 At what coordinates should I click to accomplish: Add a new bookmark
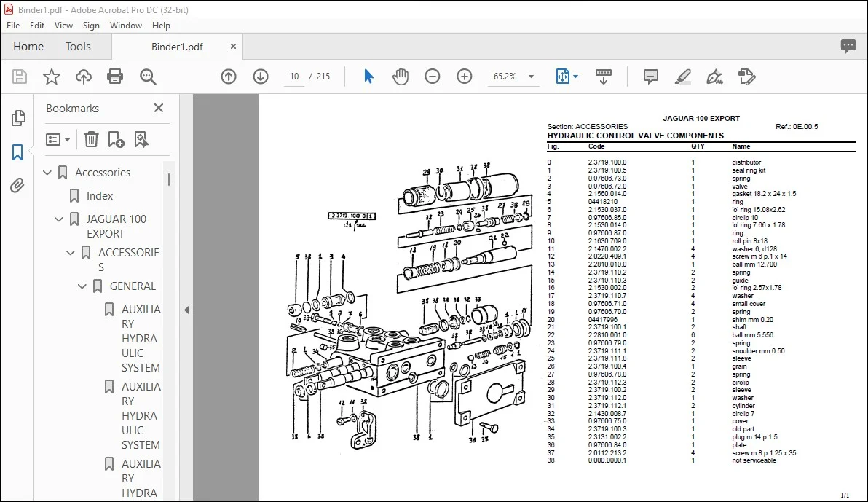(116, 140)
